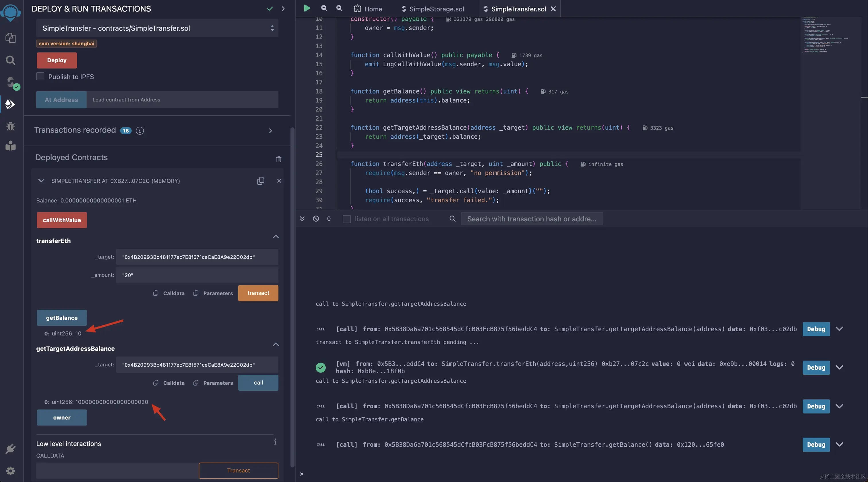
Task: Collapse the transferEth function parameters
Action: tap(276, 237)
